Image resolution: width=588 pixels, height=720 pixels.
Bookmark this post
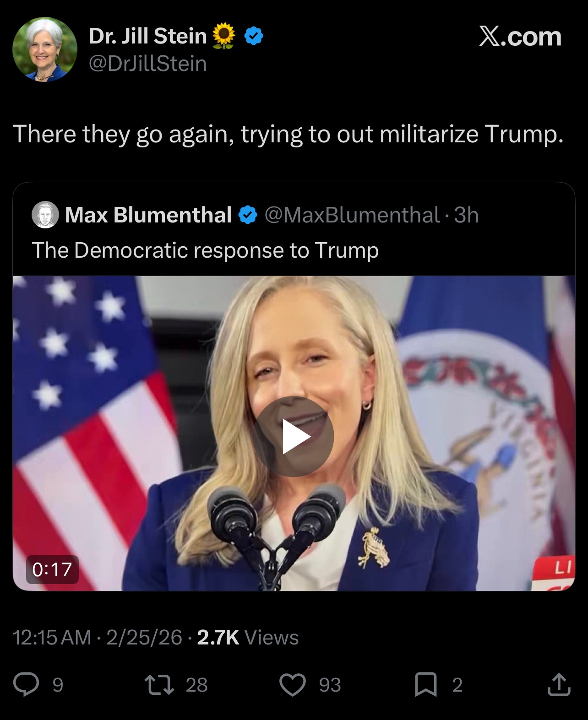[x=425, y=685]
